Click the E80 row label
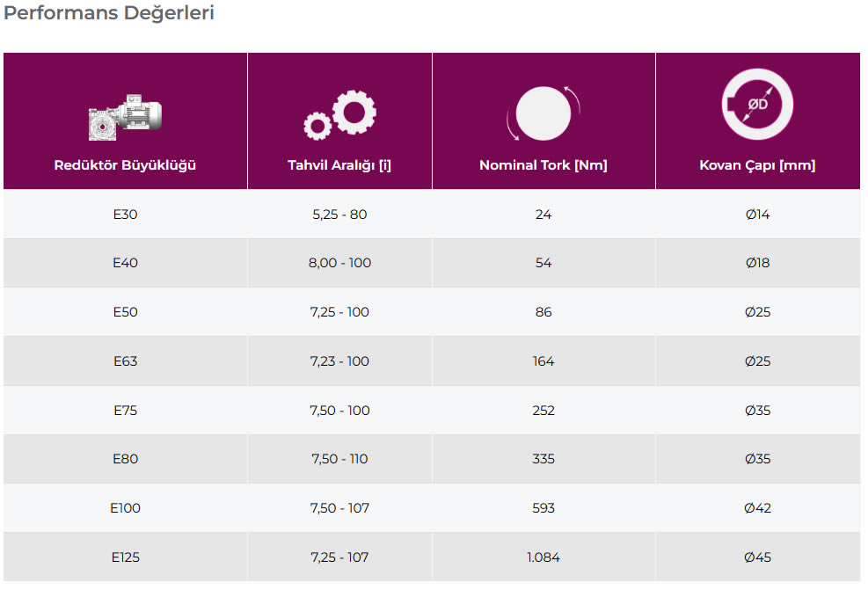The width and height of the screenshot is (868, 590). coord(125,459)
